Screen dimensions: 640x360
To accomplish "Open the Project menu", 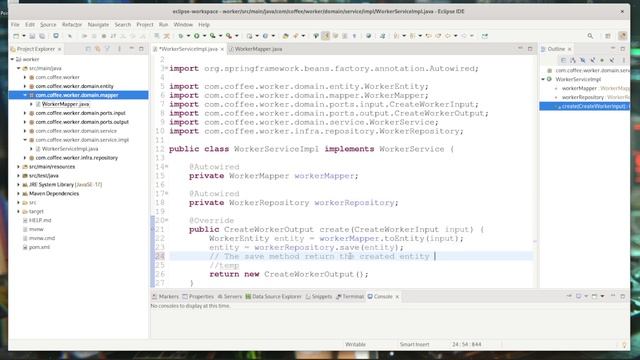I will [x=145, y=24].
